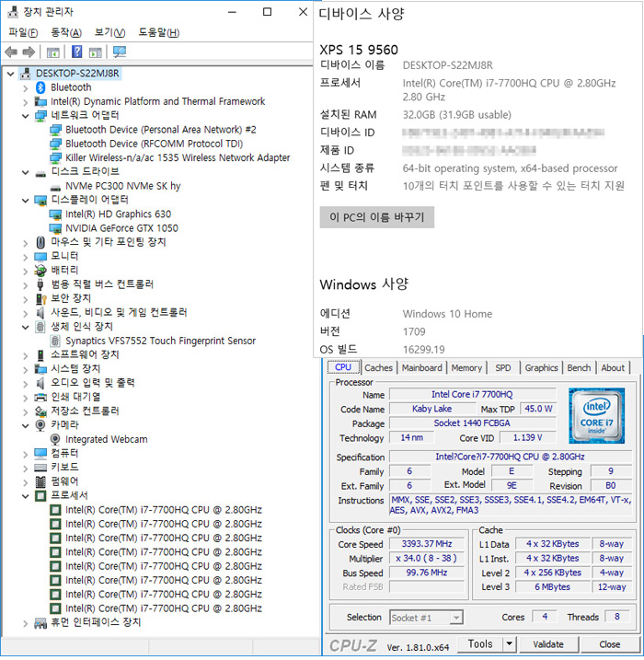Click the Validate button in CPU-Z
The height and width of the screenshot is (660, 644).
[548, 644]
